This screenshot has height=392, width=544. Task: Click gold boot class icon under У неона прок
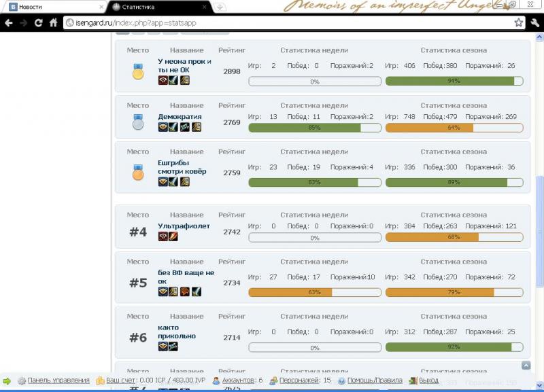click(184, 80)
